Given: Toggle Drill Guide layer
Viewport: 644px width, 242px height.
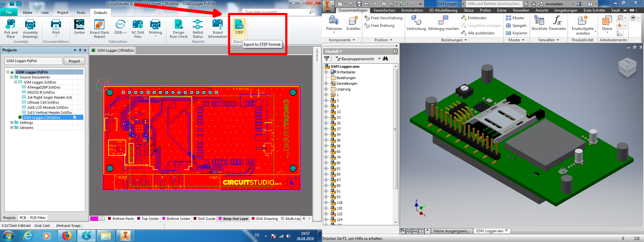Looking at the screenshot, I should [204, 218].
